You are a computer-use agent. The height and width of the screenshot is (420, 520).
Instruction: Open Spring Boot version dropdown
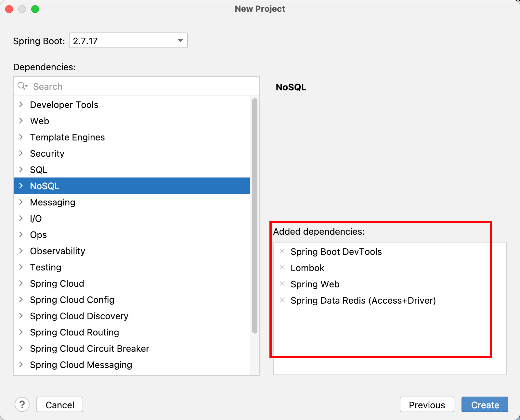coord(128,40)
